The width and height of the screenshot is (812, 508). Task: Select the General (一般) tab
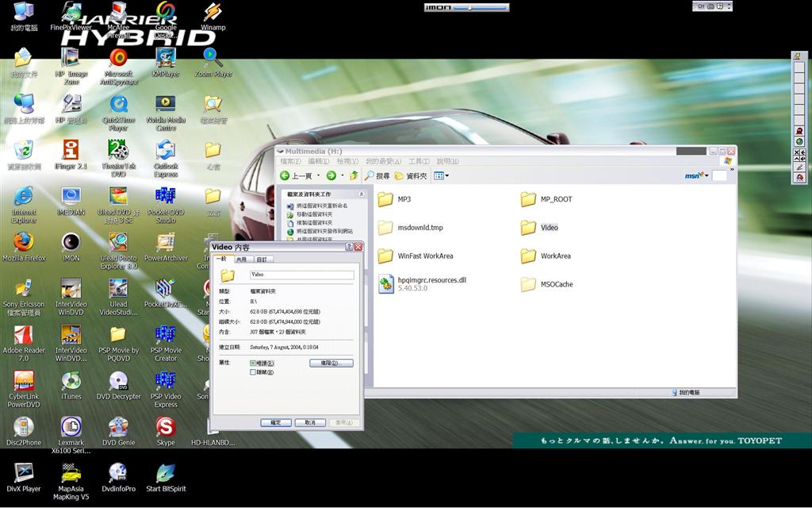click(222, 259)
